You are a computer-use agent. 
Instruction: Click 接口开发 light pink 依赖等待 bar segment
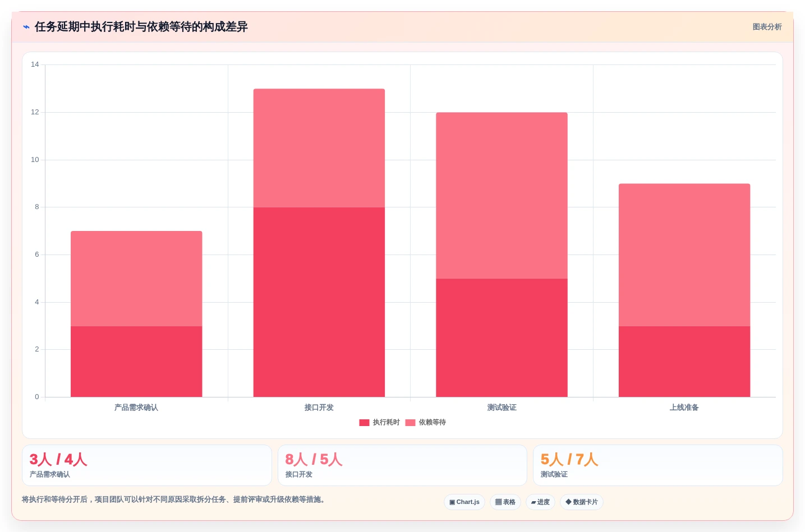point(319,148)
